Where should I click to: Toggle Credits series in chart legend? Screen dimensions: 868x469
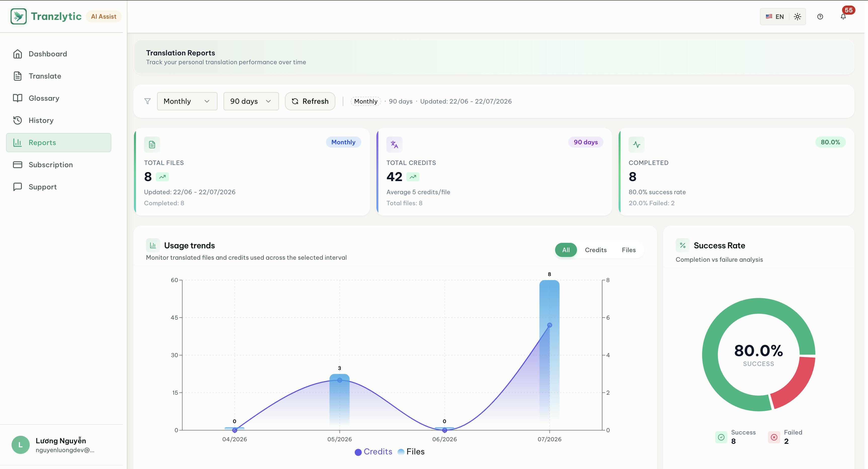[373, 452]
